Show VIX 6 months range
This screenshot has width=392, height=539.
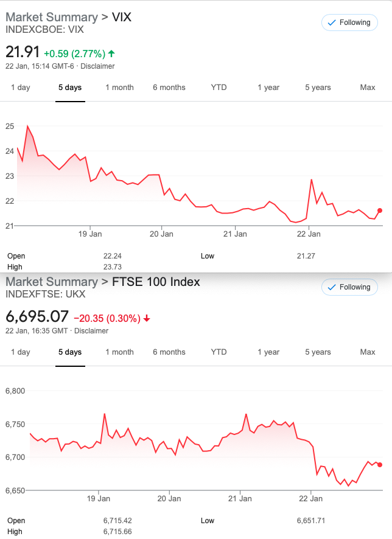coord(169,88)
